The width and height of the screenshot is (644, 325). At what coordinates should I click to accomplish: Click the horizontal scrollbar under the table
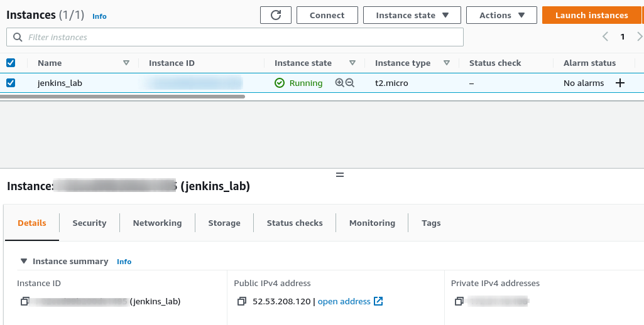point(123,97)
